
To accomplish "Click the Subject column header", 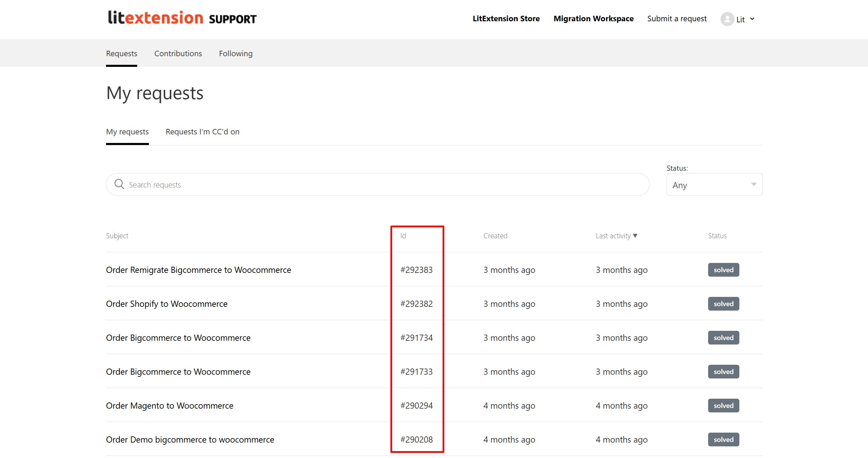I will (117, 236).
